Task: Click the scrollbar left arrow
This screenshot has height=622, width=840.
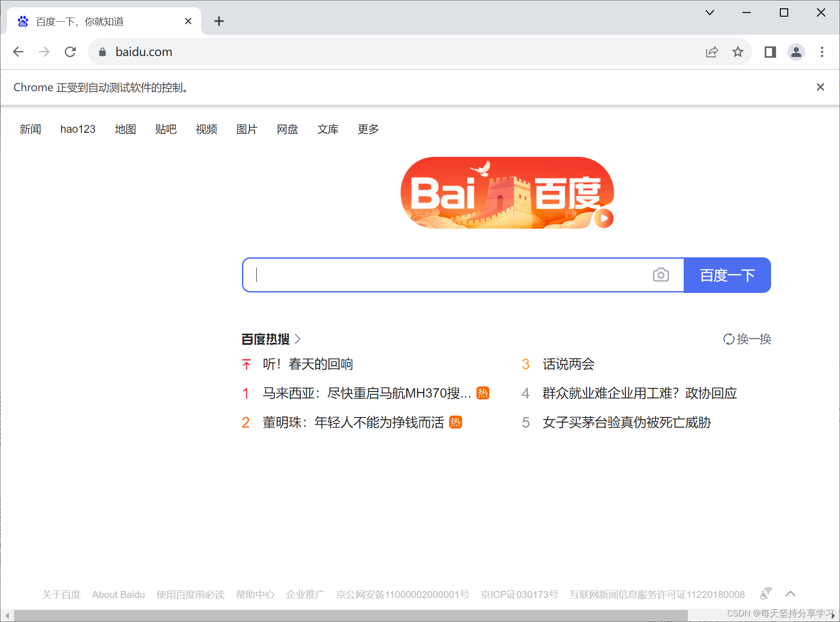Action: click(x=7, y=616)
